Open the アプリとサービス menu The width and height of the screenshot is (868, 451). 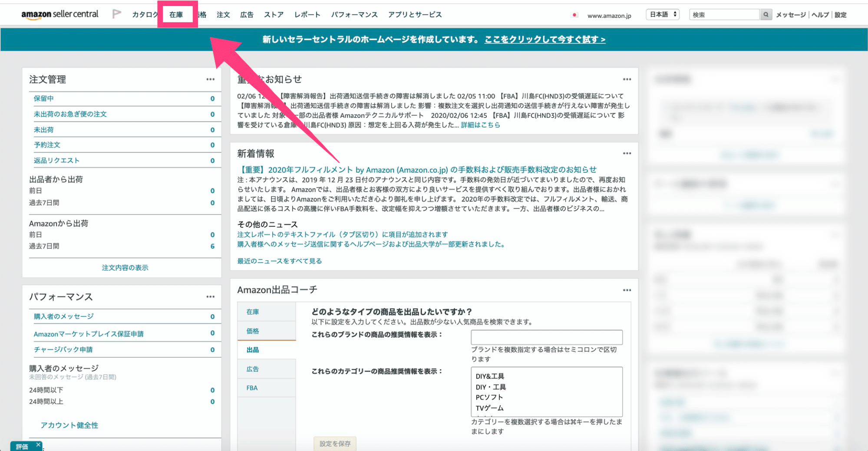[x=415, y=15]
